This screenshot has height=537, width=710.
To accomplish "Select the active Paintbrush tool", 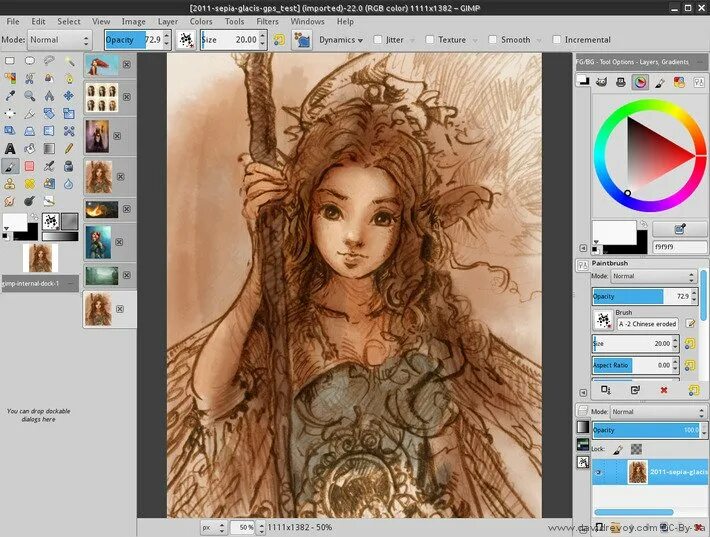I will pyautogui.click(x=10, y=166).
